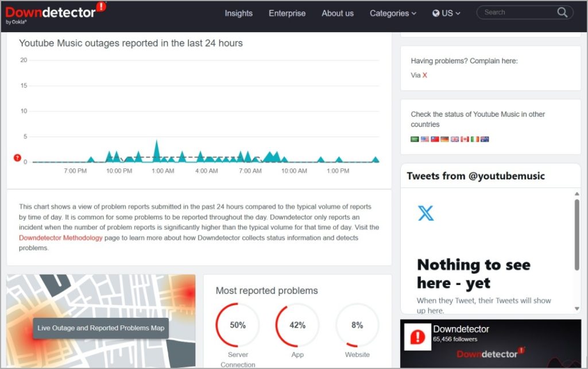
Task: Open the United Kingdom flag status link
Action: [455, 139]
